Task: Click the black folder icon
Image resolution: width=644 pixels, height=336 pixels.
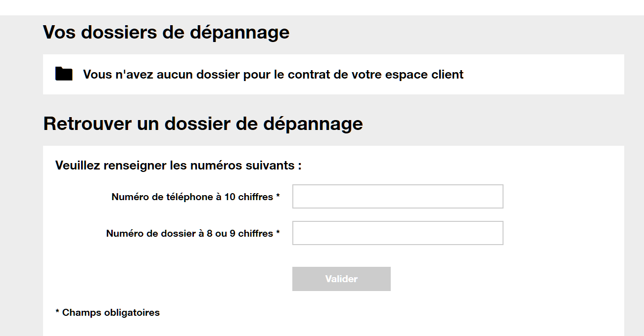Action: [64, 74]
